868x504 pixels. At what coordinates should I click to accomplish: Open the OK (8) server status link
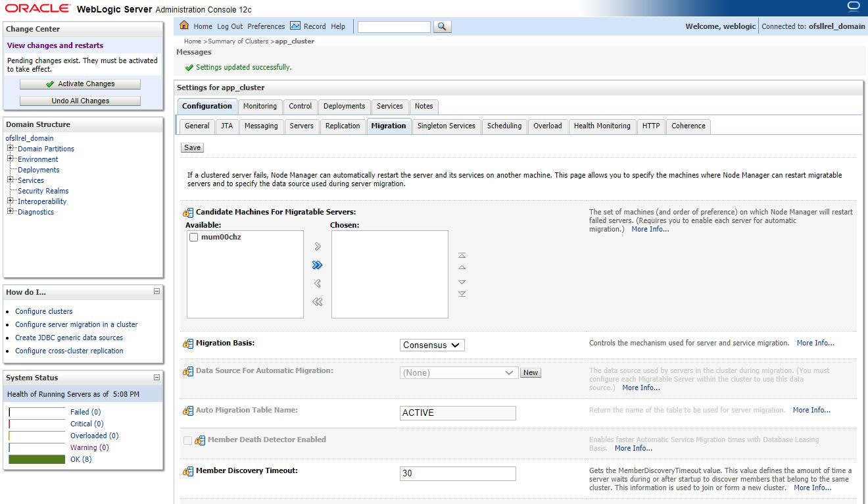pyautogui.click(x=81, y=459)
